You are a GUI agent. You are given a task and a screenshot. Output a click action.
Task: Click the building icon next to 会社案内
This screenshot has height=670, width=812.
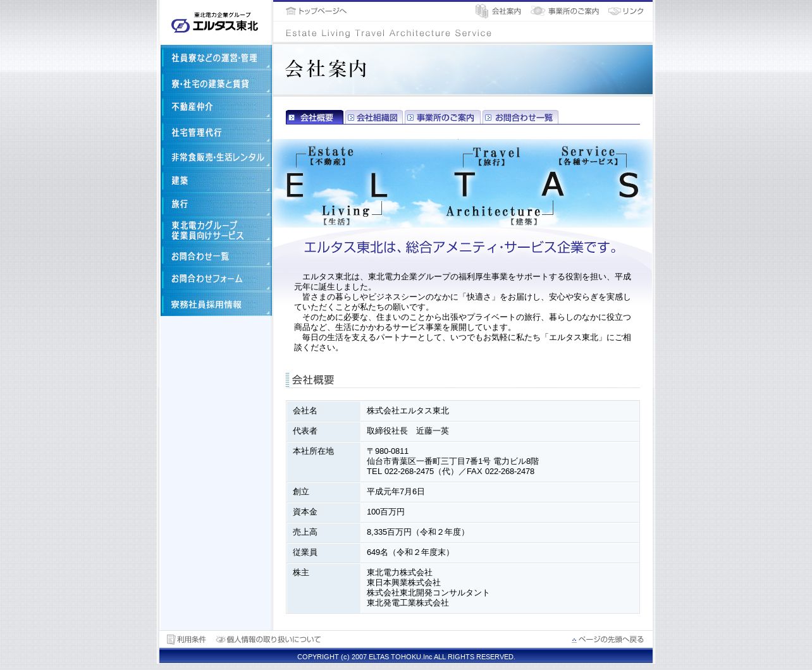[482, 11]
